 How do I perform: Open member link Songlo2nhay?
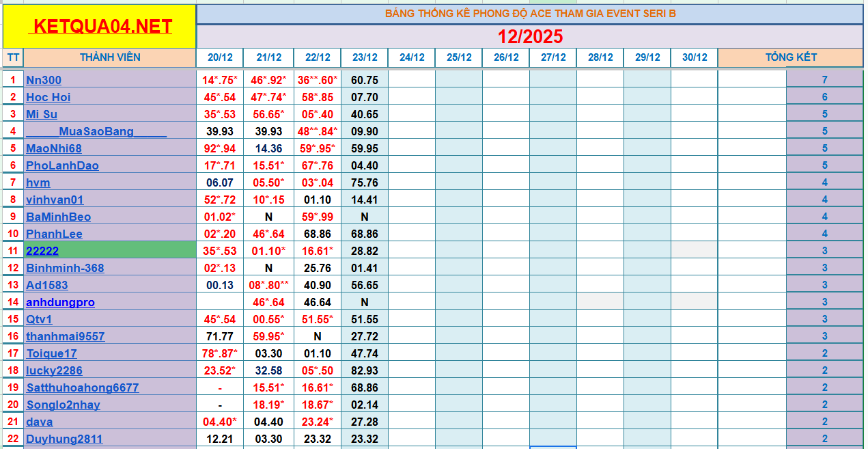point(64,405)
